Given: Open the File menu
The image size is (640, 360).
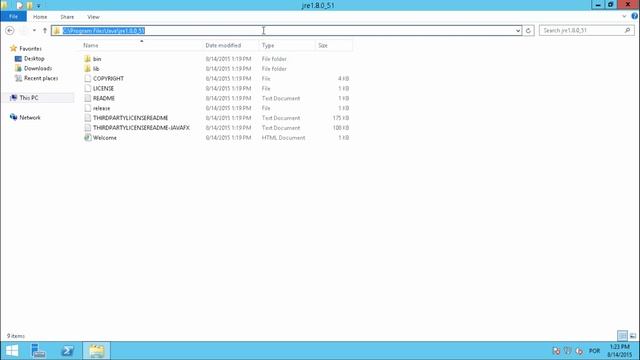Looking at the screenshot, I should pos(13,17).
